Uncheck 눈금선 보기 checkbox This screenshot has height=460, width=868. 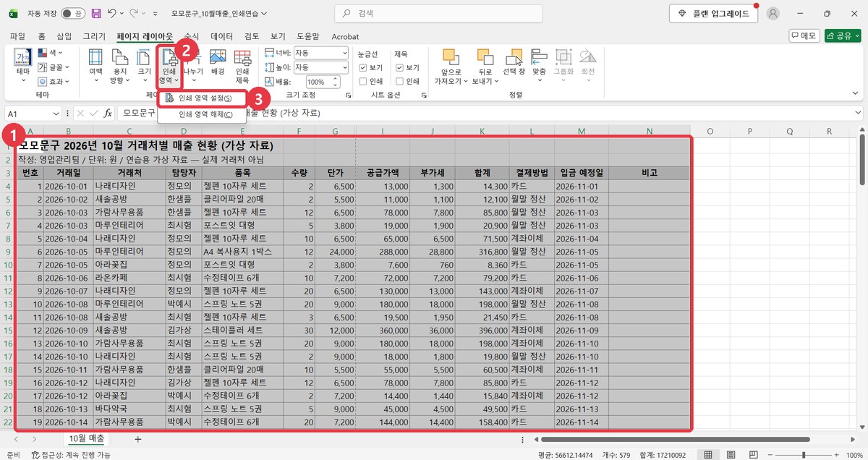click(x=363, y=67)
